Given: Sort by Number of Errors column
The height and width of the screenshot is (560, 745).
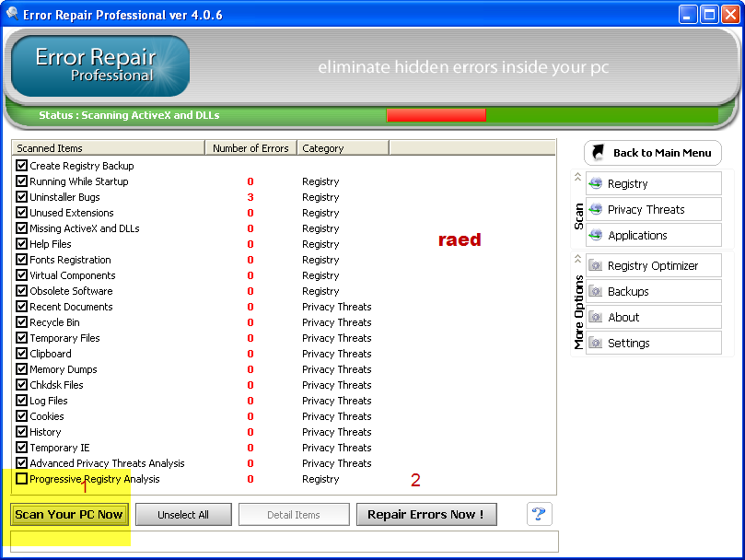Looking at the screenshot, I should [250, 148].
